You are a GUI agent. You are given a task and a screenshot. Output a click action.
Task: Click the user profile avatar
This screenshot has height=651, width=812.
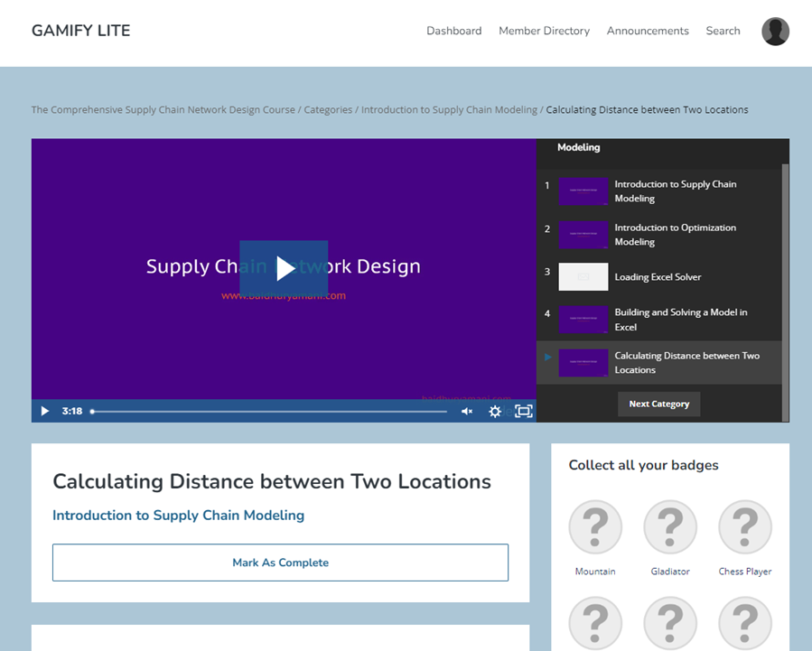pos(775,32)
